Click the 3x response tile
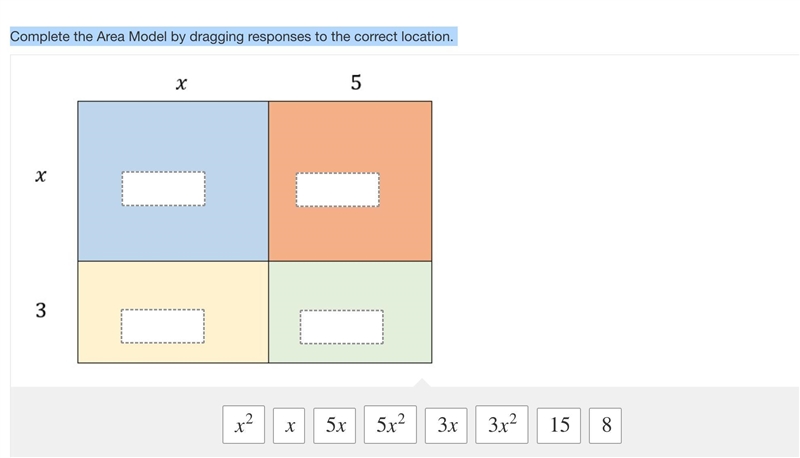The width and height of the screenshot is (800, 458). pyautogui.click(x=446, y=425)
